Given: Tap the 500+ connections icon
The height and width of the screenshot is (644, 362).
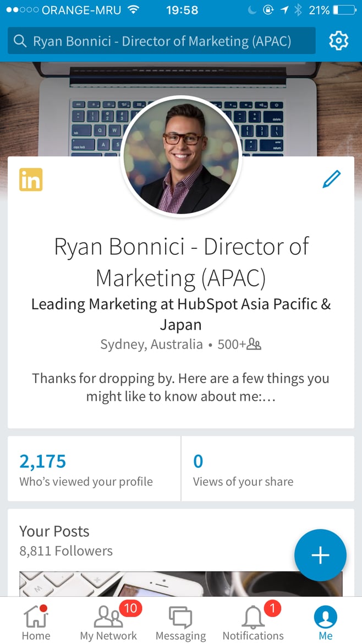Looking at the screenshot, I should click(254, 344).
